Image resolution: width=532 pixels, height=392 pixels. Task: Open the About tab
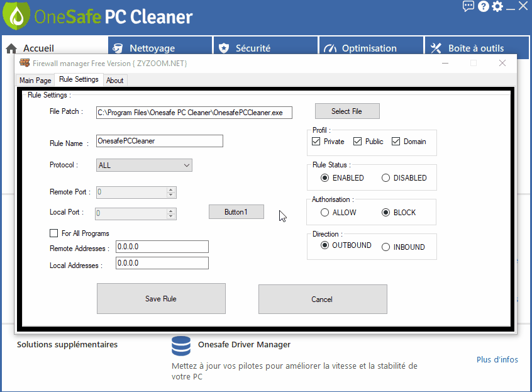tap(114, 81)
